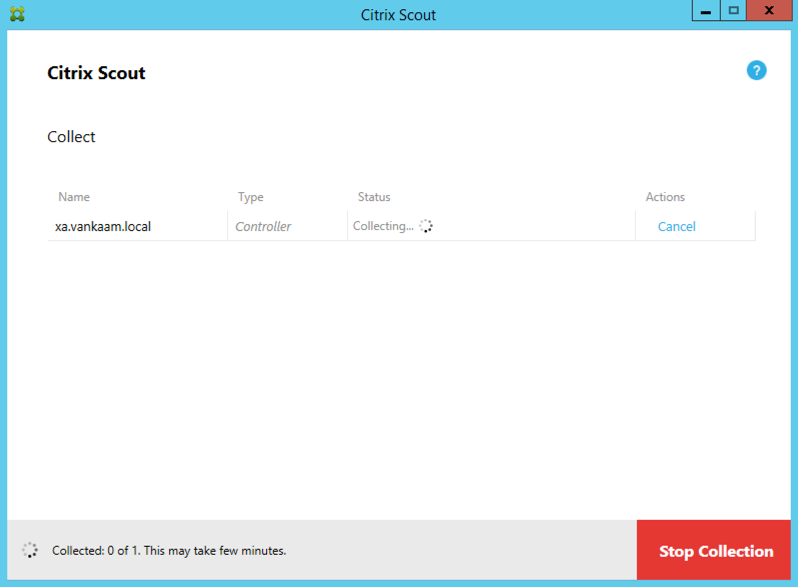Click the Type column header
798x587 pixels.
(250, 198)
